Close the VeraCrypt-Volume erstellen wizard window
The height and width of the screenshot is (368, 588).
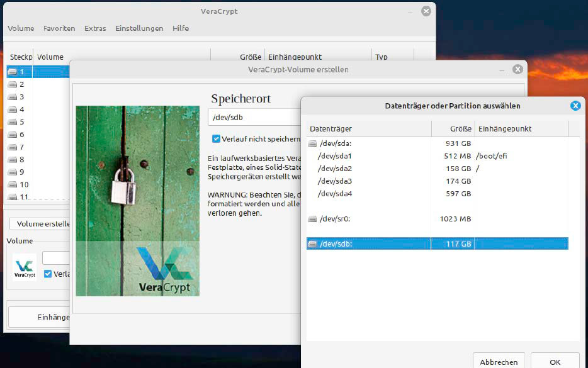click(517, 69)
